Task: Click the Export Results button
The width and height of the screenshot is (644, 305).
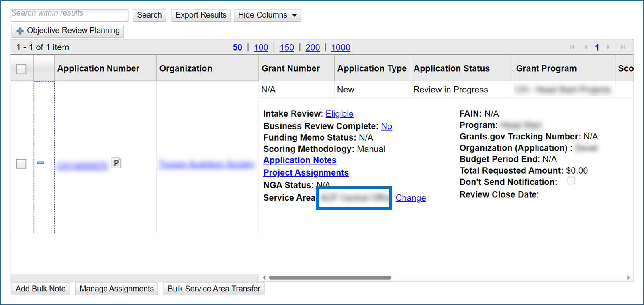Action: click(x=201, y=15)
